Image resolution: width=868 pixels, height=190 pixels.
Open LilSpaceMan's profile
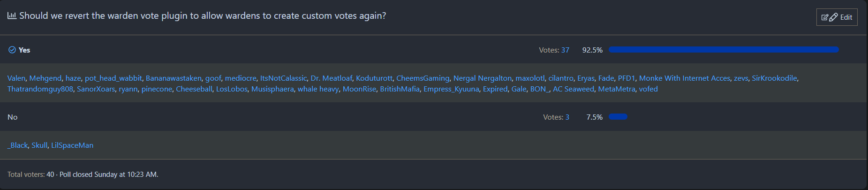pos(72,145)
